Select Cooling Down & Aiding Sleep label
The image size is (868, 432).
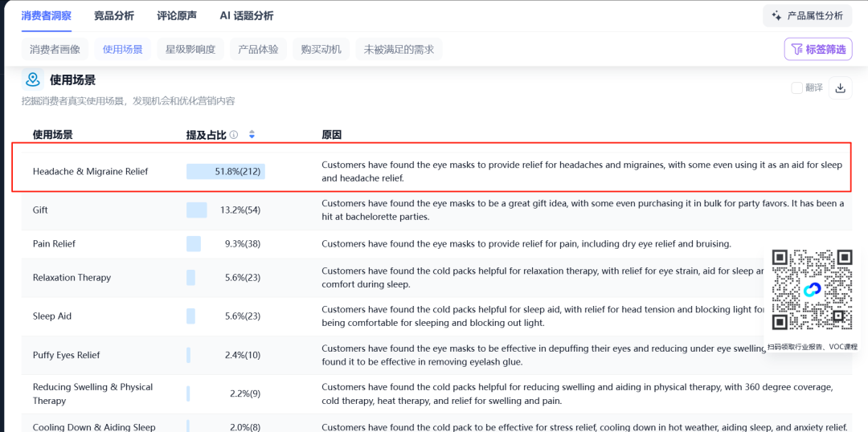click(94, 427)
